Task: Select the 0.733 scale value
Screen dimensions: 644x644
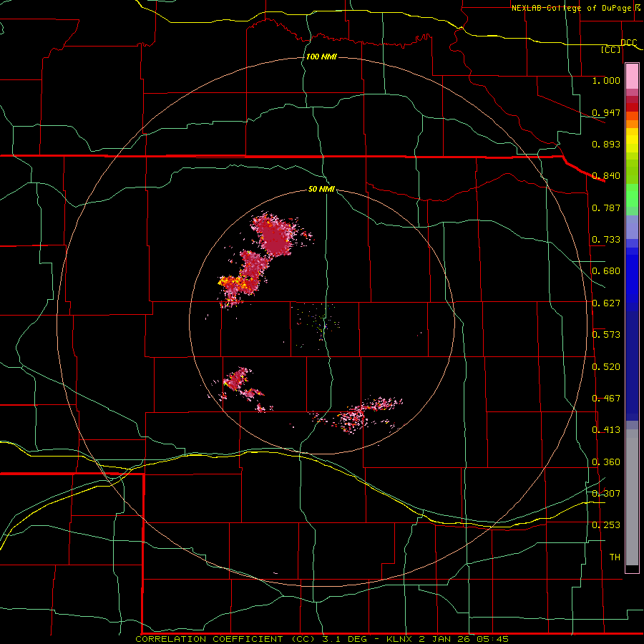Action: click(x=606, y=240)
